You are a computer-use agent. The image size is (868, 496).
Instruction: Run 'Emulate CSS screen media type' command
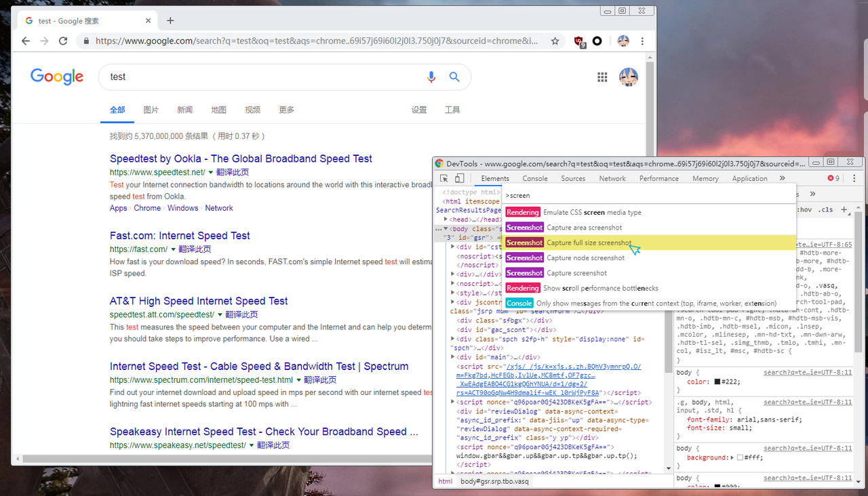point(648,212)
